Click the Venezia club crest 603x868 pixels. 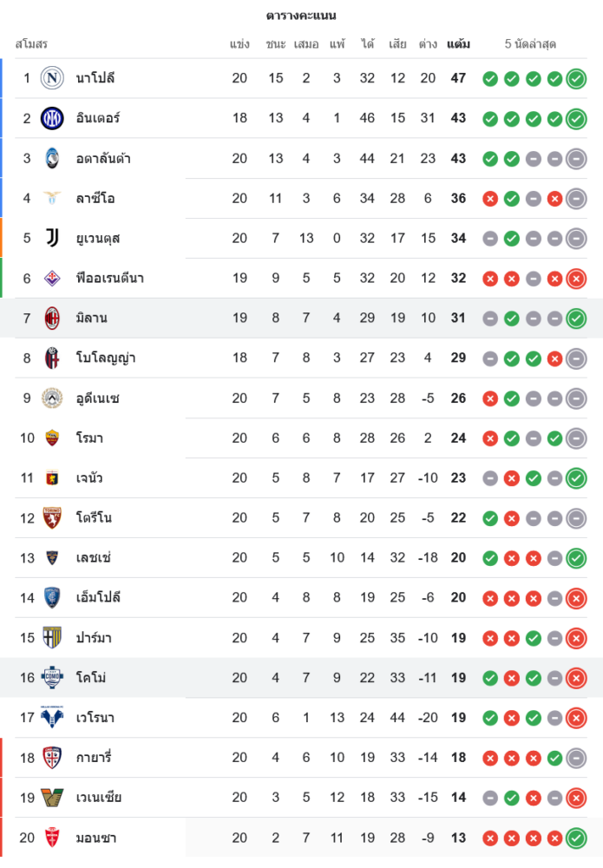[53, 797]
